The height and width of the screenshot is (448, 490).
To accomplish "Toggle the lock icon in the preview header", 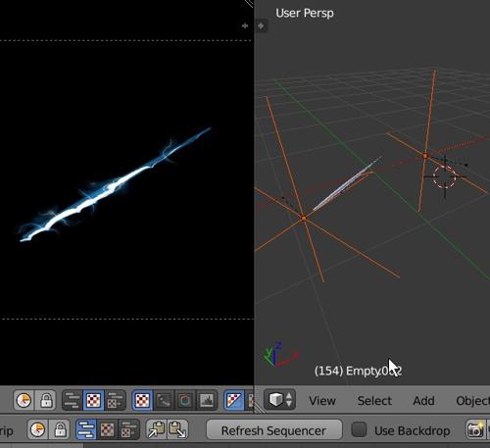I will pyautogui.click(x=46, y=400).
